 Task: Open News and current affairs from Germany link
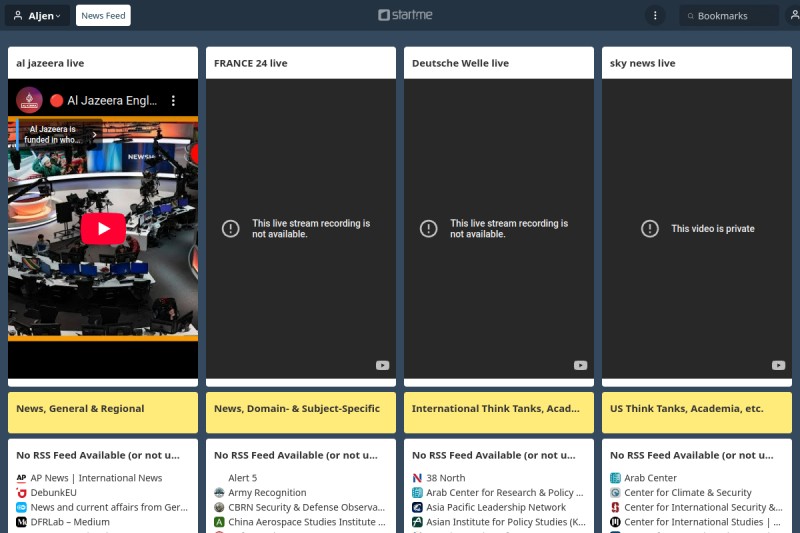tap(109, 507)
